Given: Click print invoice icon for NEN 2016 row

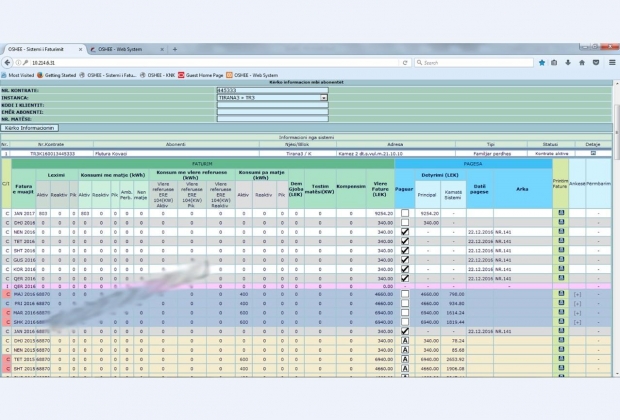Looking at the screenshot, I should coord(561,231).
